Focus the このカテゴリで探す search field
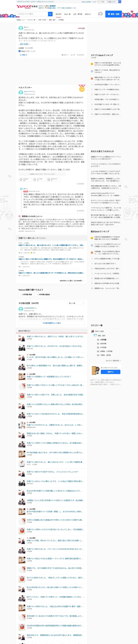Image resolution: width=138 pixels, height=644 pixels. (32, 14)
